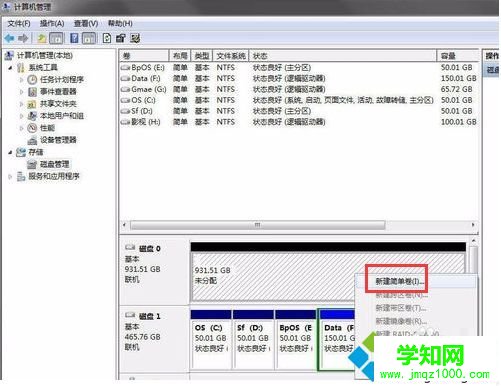This screenshot has height=386, width=501.
Task: Open the 文件(F) menu
Action: click(19, 24)
